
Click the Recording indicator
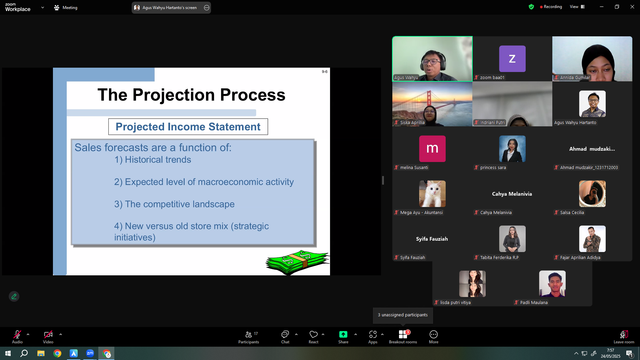551,7
